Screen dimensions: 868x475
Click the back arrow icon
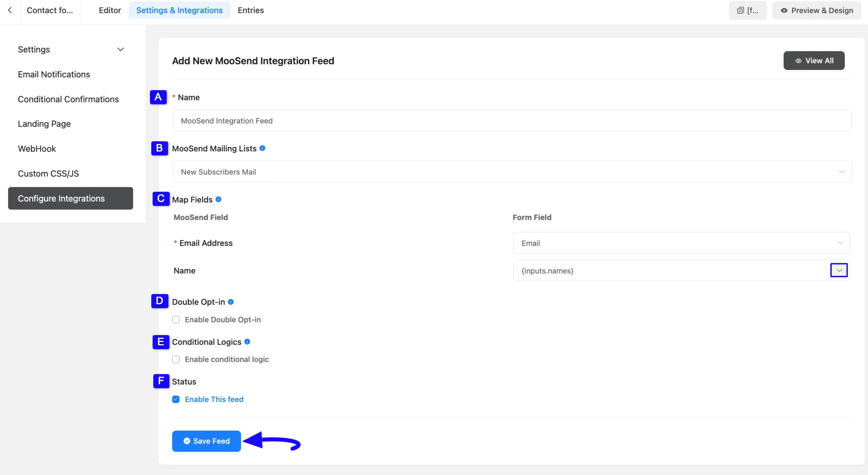click(10, 10)
